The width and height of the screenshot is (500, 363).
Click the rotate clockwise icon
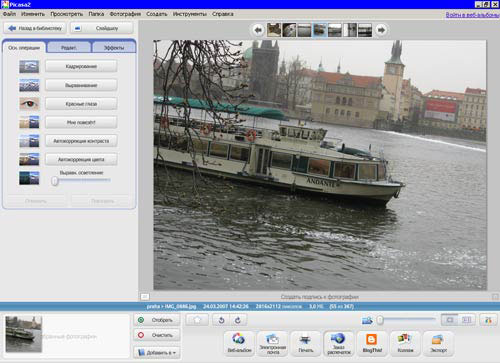(x=238, y=320)
